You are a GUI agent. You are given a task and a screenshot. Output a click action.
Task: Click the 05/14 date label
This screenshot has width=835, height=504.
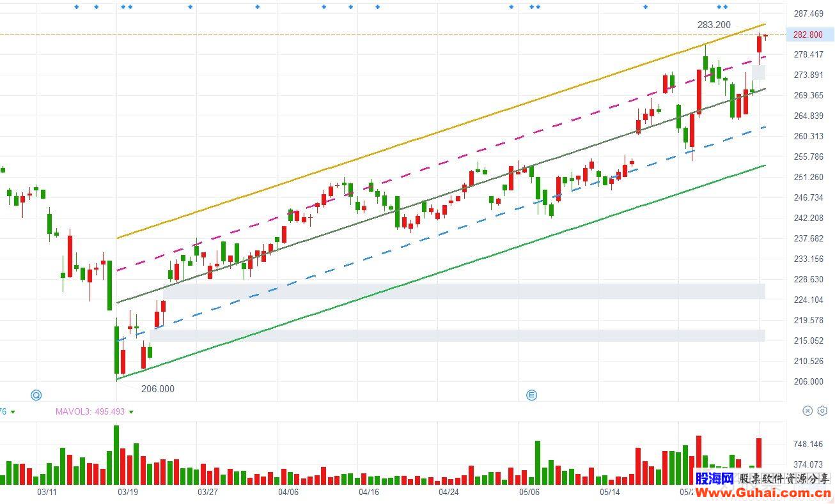[610, 492]
